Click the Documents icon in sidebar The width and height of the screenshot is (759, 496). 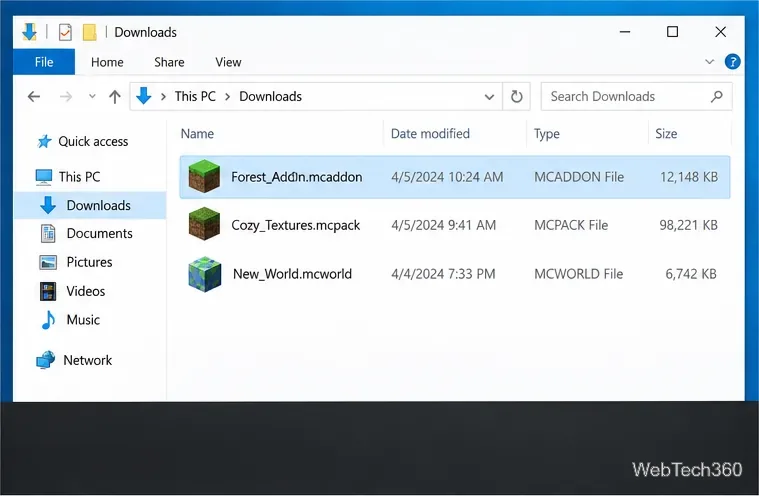pyautogui.click(x=48, y=234)
